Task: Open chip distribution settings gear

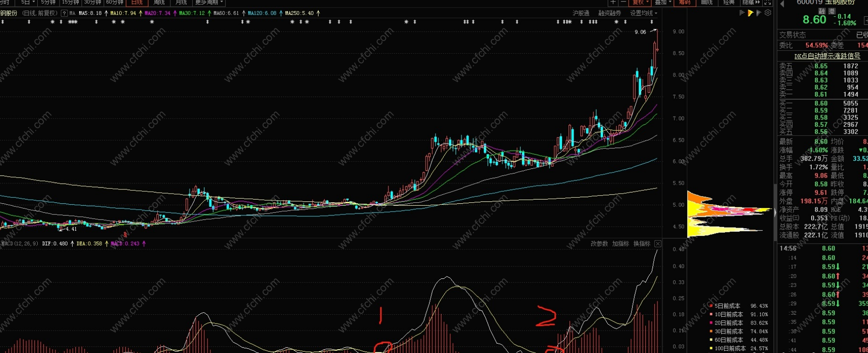Action: click(768, 13)
